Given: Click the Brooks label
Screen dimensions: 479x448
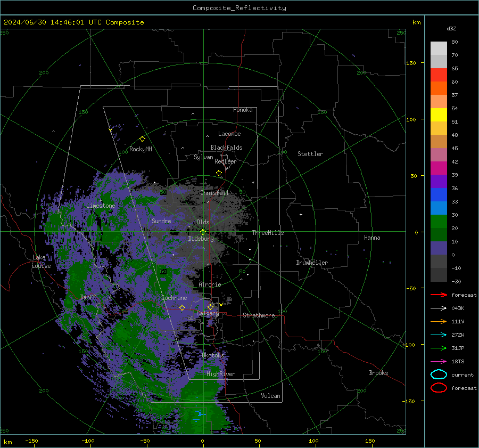Looking at the screenshot, I should tap(378, 373).
